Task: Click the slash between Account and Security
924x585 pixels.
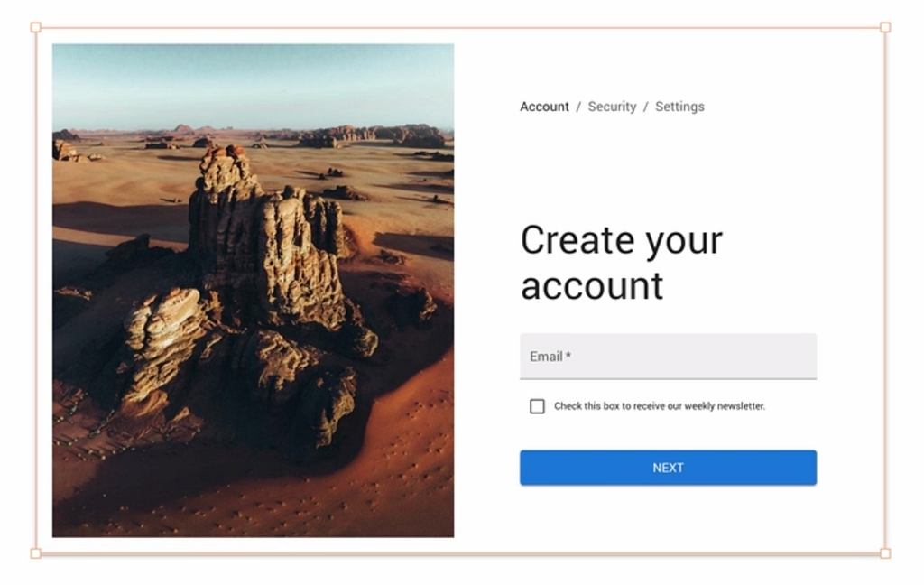Action: (578, 107)
